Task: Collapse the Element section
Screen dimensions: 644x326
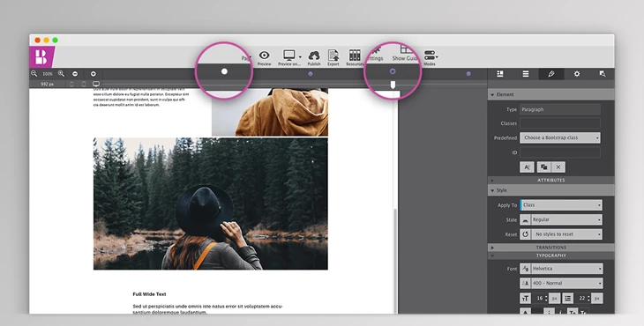Action: (492, 95)
